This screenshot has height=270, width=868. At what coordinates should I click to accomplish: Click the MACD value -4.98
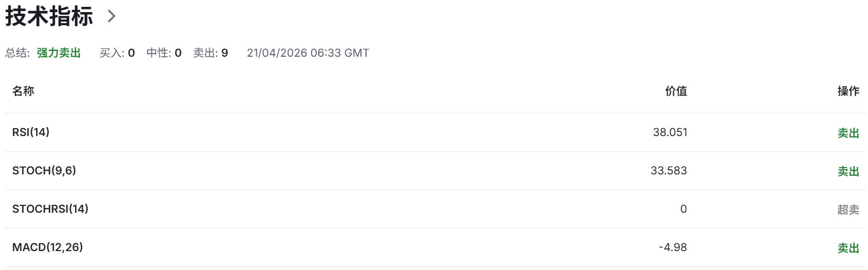pyautogui.click(x=673, y=247)
